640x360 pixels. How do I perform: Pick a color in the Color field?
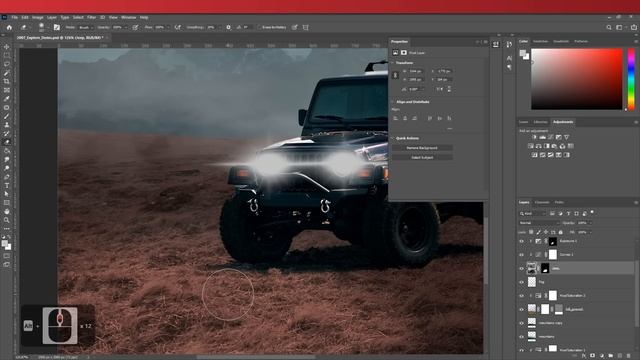click(x=577, y=79)
